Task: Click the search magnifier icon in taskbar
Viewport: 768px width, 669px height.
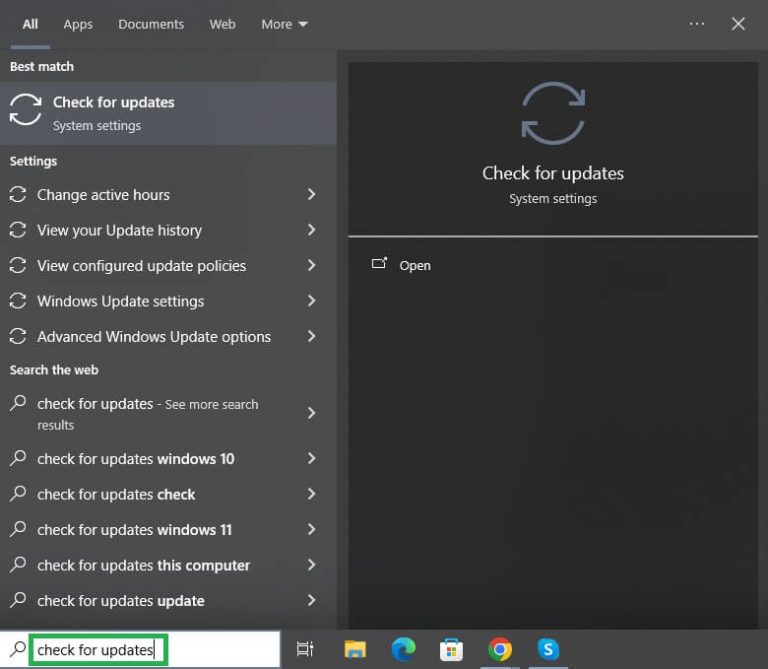Action: pos(17,650)
